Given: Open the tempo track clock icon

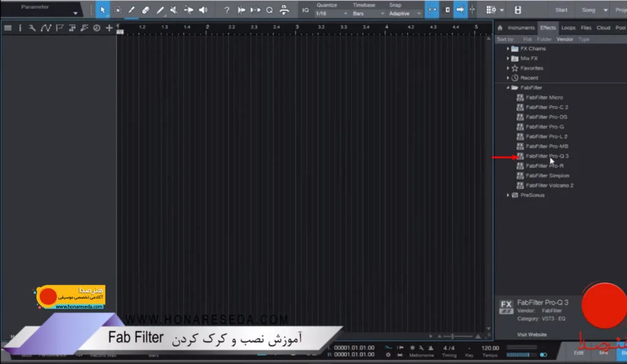Looking at the screenshot, I should (x=97, y=28).
